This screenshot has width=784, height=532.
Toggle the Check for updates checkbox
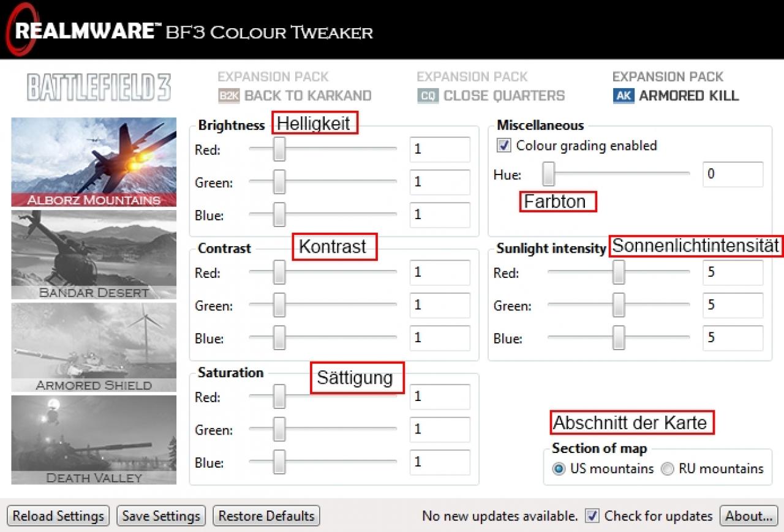tap(592, 516)
